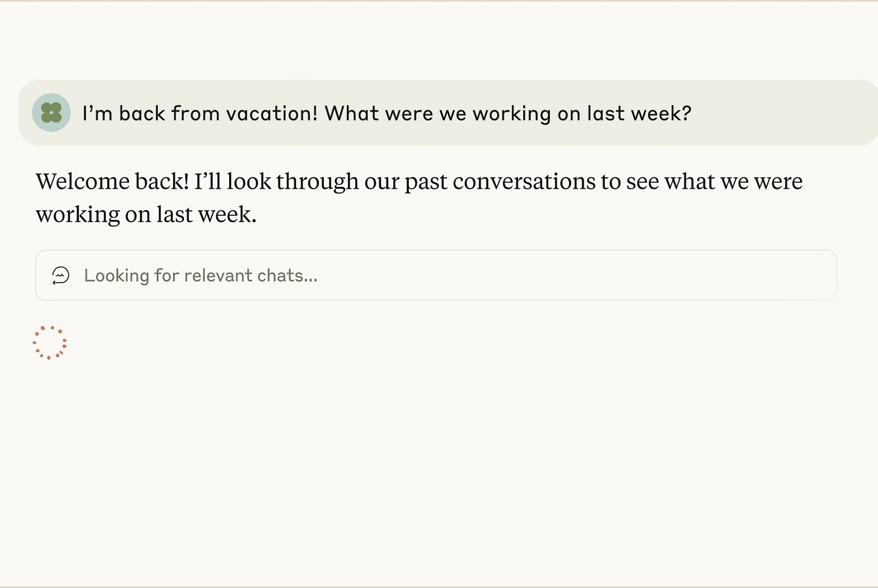Click the dotted progress circle below the search bar

(x=50, y=342)
